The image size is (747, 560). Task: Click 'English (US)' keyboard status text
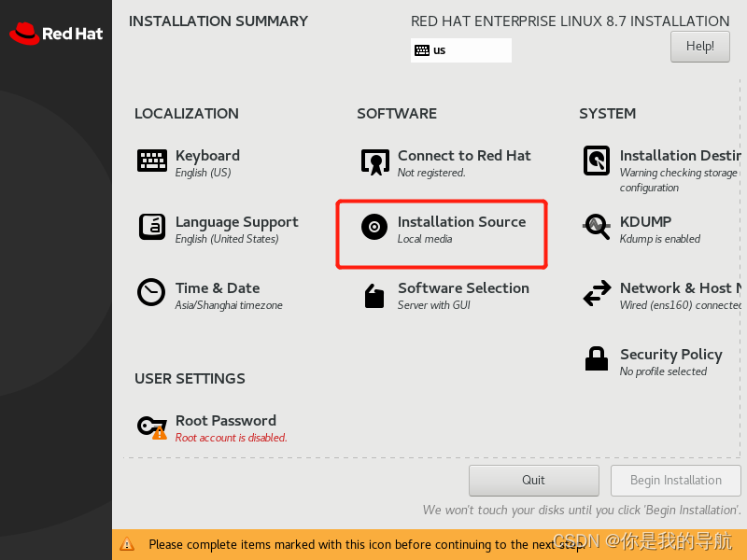point(203,173)
